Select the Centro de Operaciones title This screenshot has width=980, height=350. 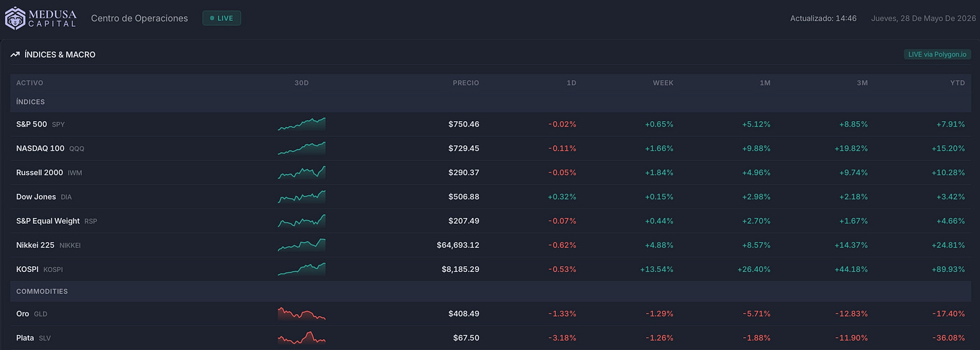pyautogui.click(x=139, y=18)
